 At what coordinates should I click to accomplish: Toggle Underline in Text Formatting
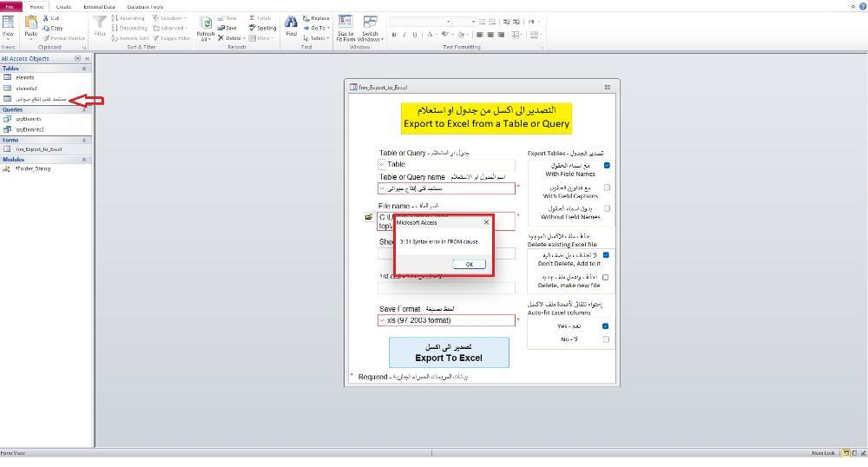415,35
